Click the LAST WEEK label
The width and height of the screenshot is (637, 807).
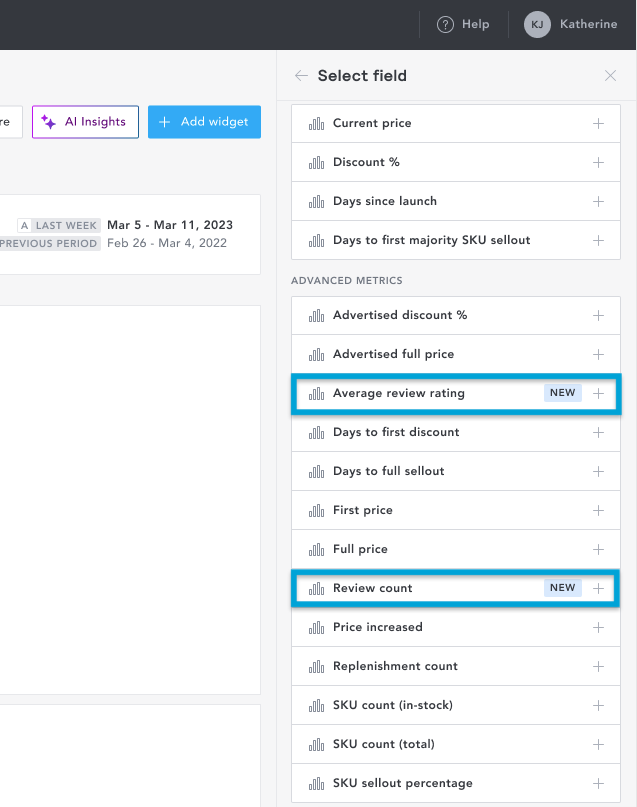click(x=66, y=225)
